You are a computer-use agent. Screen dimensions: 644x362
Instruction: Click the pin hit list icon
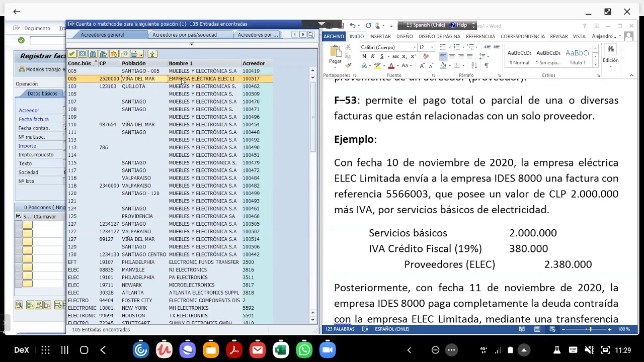(152, 54)
